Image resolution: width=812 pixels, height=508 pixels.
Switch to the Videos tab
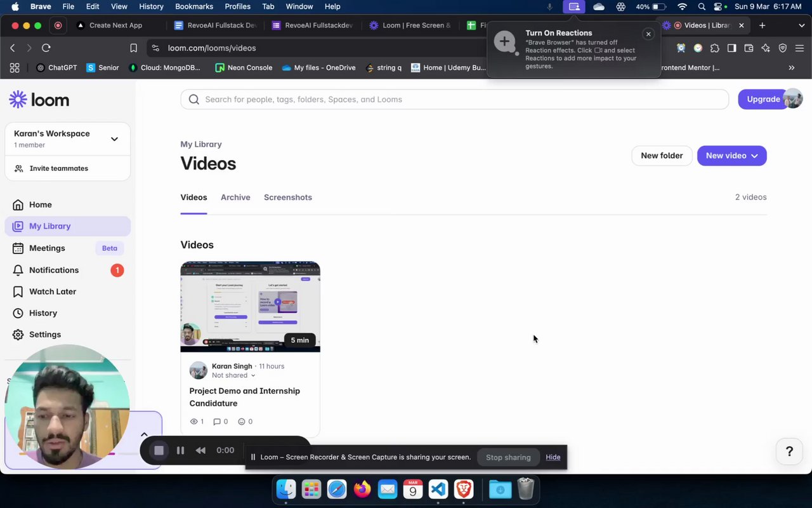pyautogui.click(x=193, y=197)
